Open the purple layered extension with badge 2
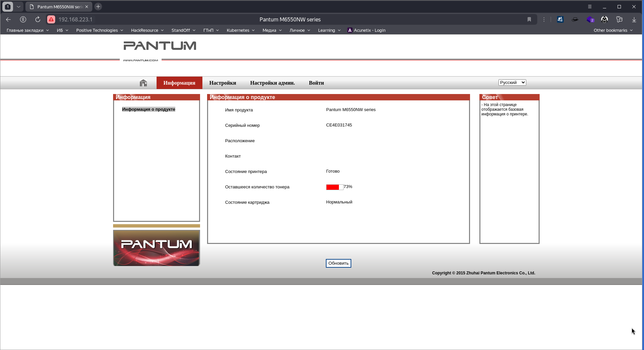644x350 pixels. tap(590, 20)
